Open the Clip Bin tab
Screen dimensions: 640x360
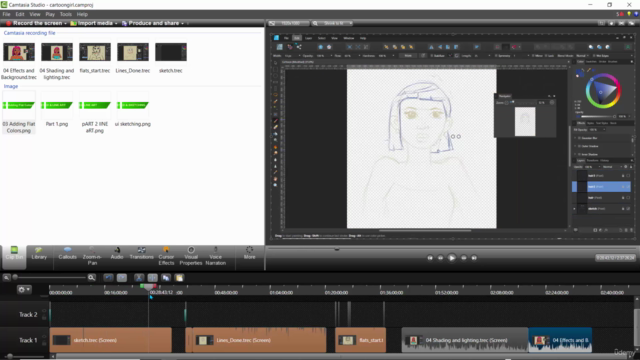coord(14,257)
